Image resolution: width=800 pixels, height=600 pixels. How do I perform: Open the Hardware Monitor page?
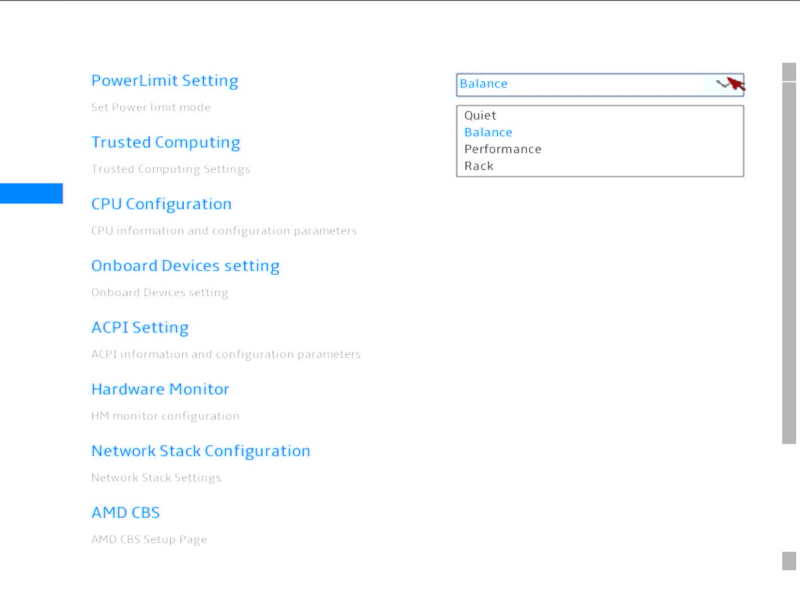point(160,389)
